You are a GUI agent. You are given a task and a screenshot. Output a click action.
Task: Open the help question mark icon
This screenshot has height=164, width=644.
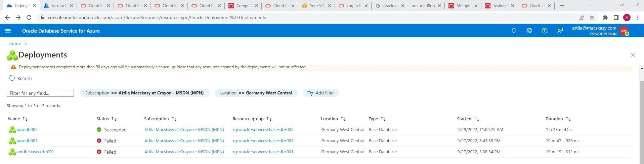coord(545,31)
